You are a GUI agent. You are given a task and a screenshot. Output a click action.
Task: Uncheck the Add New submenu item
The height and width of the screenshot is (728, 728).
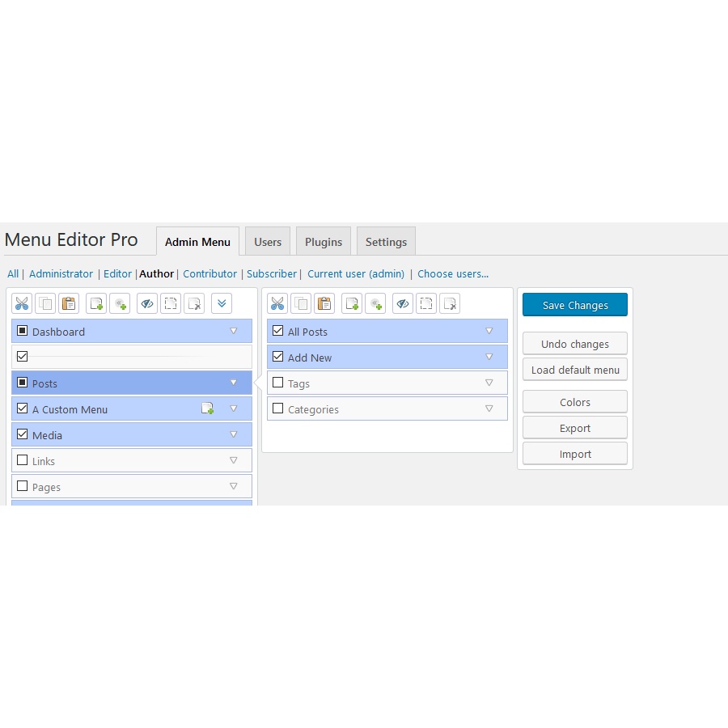[x=277, y=357]
